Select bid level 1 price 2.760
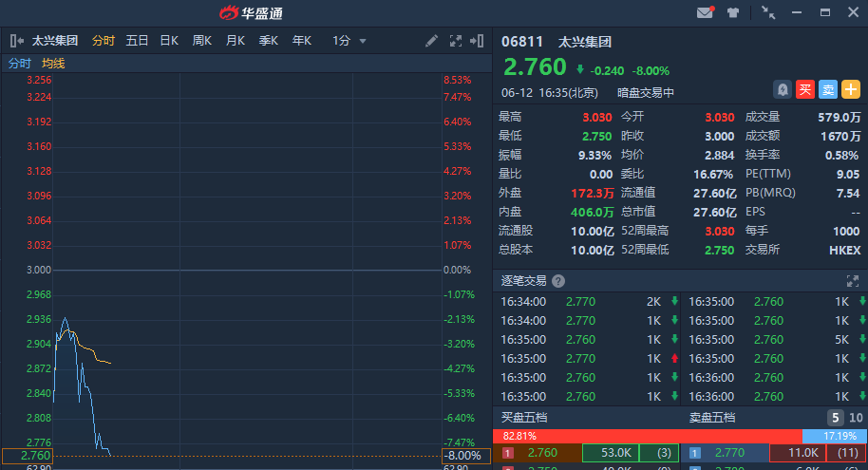 pyautogui.click(x=542, y=452)
